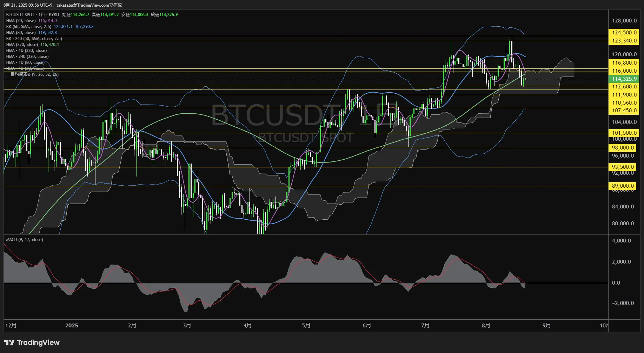
Task: Click the 5月 label on time axis
Action: [306, 326]
